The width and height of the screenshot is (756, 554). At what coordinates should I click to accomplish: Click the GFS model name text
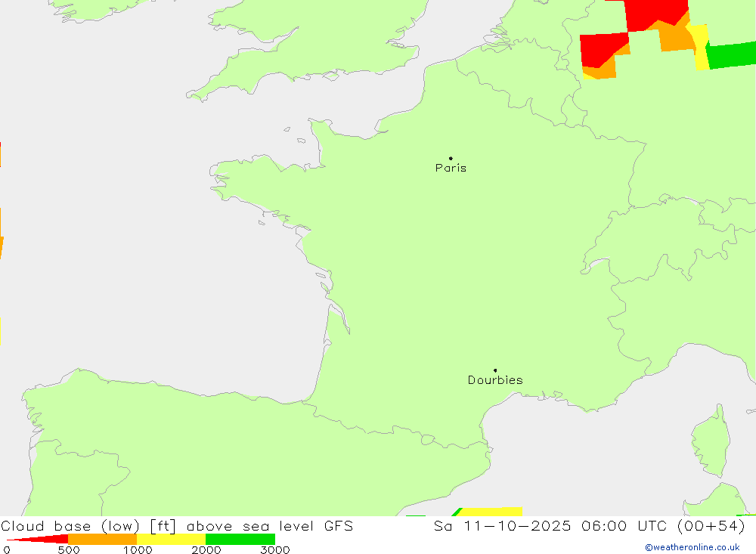[x=339, y=525]
